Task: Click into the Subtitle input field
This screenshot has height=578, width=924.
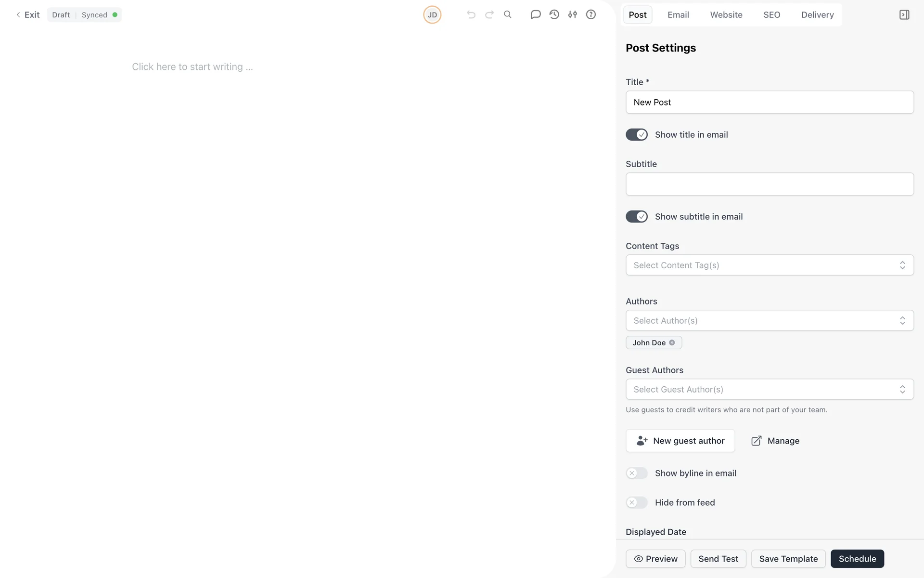Action: point(769,184)
